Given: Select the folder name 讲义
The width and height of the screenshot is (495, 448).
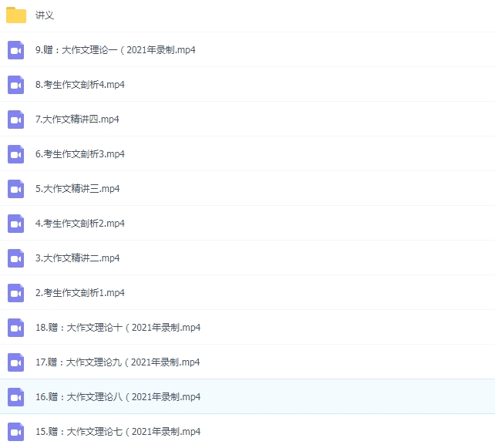Looking at the screenshot, I should click(45, 15).
